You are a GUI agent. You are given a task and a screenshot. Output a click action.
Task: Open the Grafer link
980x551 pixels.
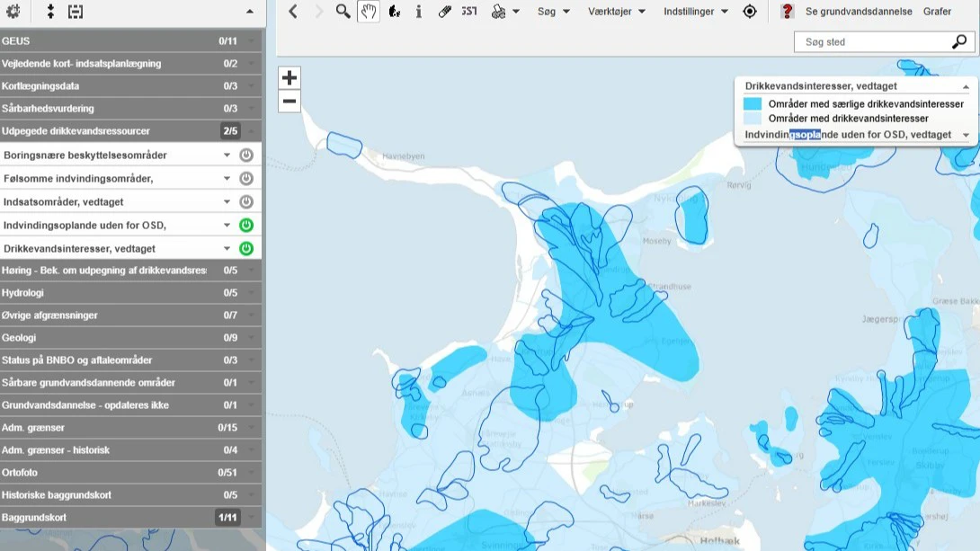(937, 12)
